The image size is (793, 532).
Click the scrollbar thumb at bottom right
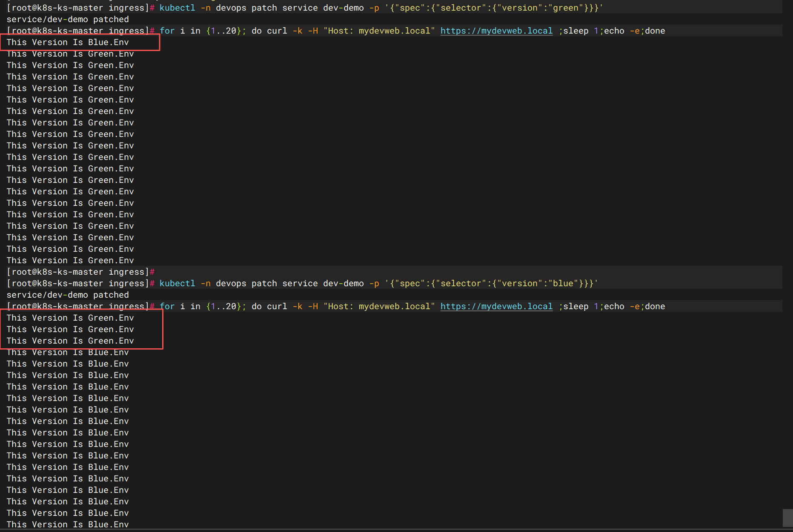point(787,518)
